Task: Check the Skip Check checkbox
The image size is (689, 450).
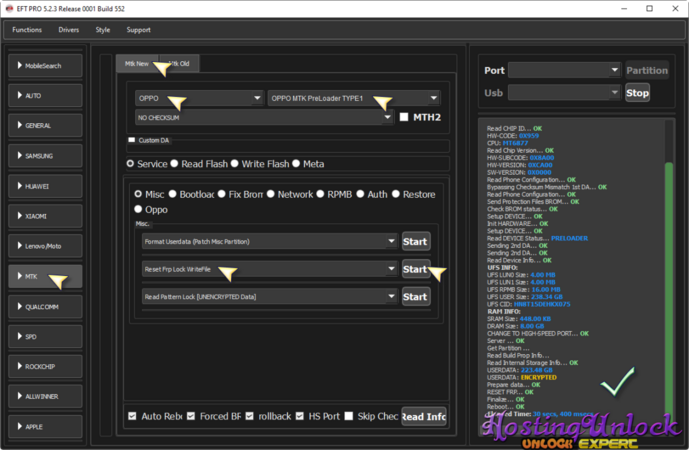Action: [349, 416]
